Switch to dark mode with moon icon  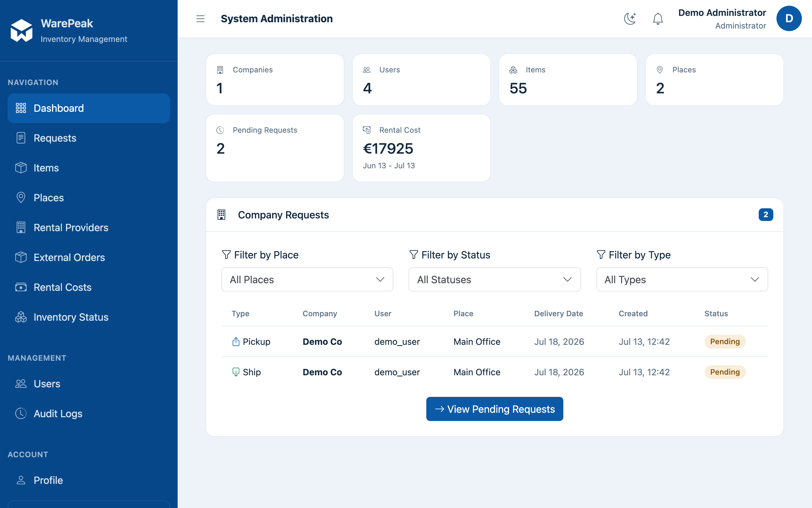point(630,19)
